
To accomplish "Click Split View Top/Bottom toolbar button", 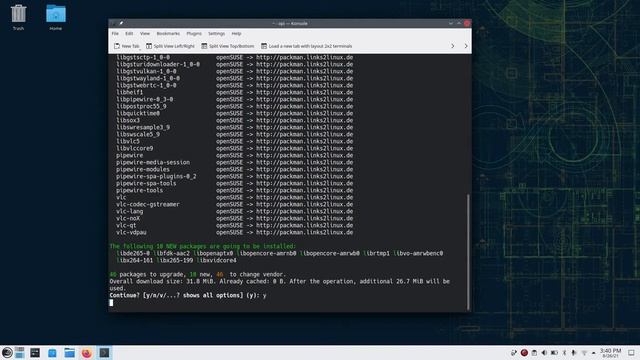I will pyautogui.click(x=228, y=46).
